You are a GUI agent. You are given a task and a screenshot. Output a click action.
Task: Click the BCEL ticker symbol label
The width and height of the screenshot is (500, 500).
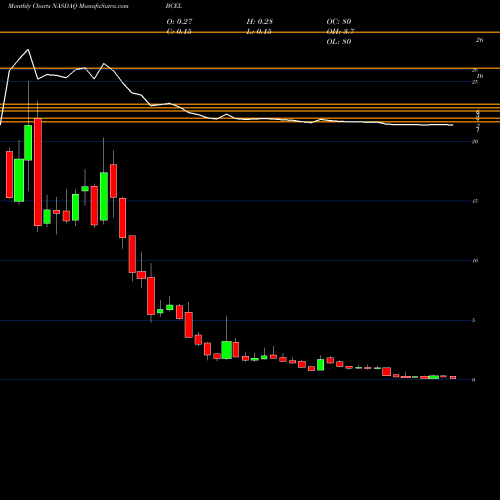point(174,6)
